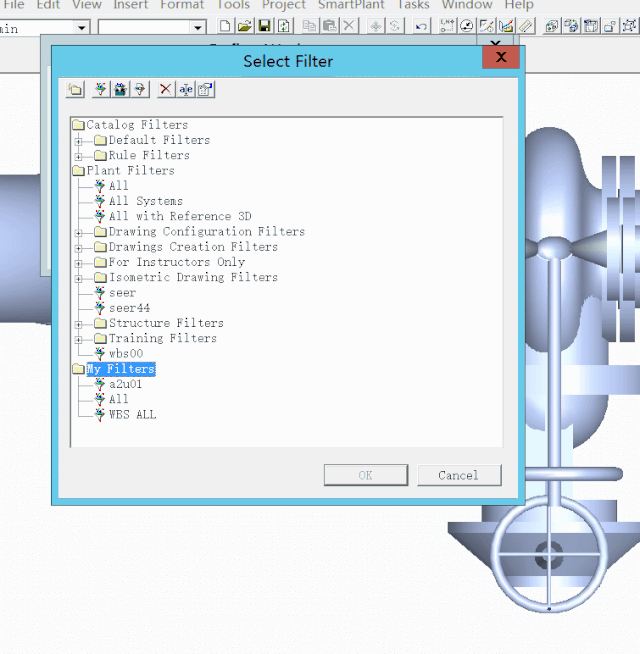Expand the Default Filters folder
640x654 pixels.
[x=78, y=141]
